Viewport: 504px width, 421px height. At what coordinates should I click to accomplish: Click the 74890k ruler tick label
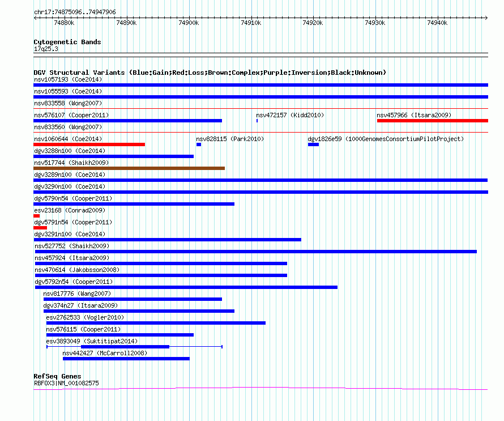tap(126, 23)
